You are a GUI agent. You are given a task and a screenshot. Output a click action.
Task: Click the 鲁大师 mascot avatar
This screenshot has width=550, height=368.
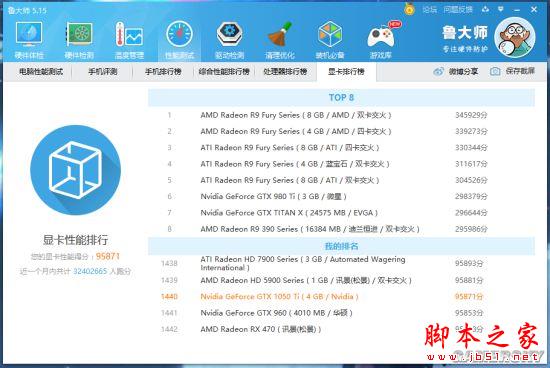click(x=515, y=38)
